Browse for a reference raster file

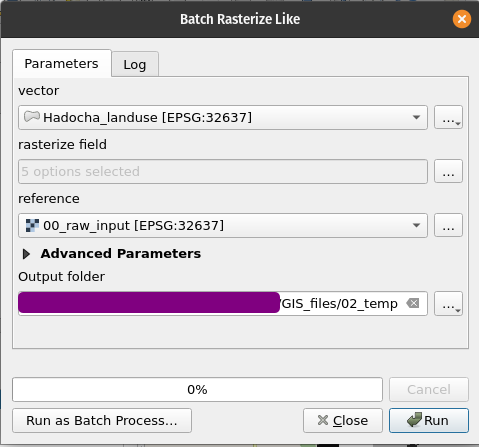coord(448,225)
